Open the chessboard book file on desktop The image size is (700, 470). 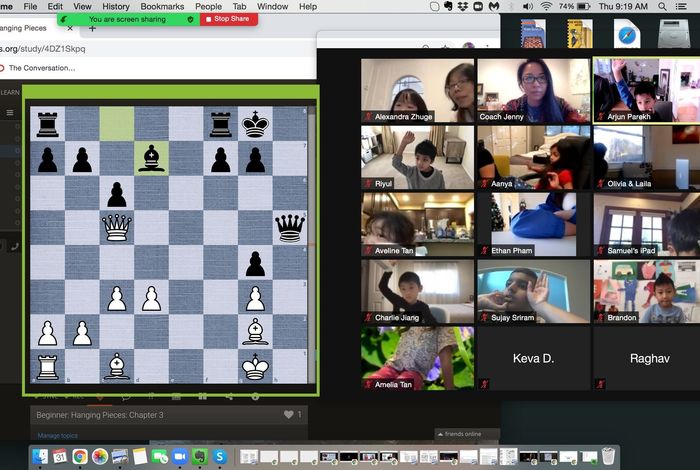533,33
